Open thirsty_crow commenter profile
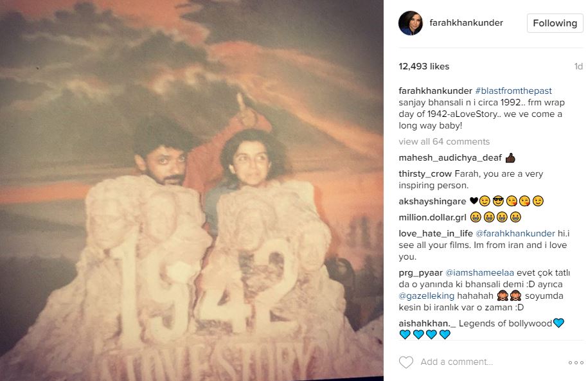588x381 pixels. [425, 173]
